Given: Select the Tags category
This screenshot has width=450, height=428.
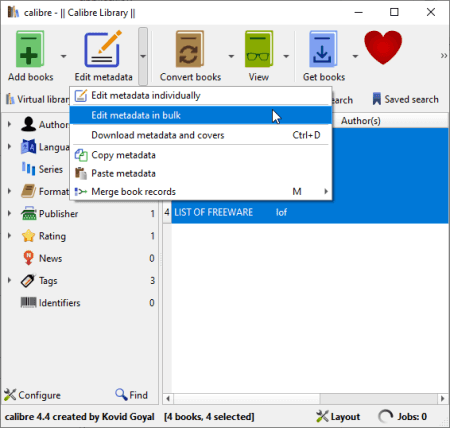Looking at the screenshot, I should pyautogui.click(x=39, y=280).
